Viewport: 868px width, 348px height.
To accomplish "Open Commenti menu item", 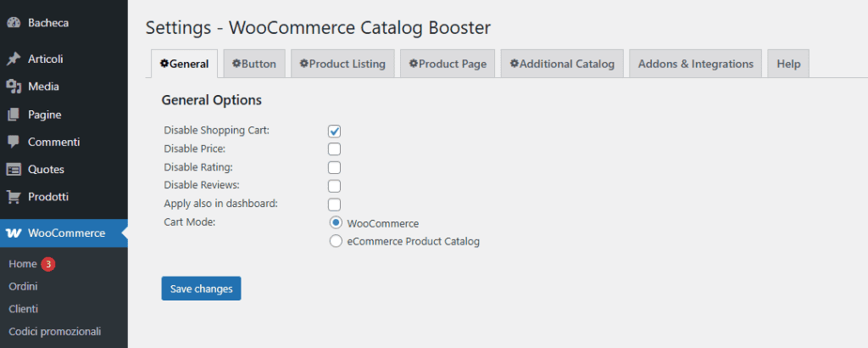I will coord(53,142).
